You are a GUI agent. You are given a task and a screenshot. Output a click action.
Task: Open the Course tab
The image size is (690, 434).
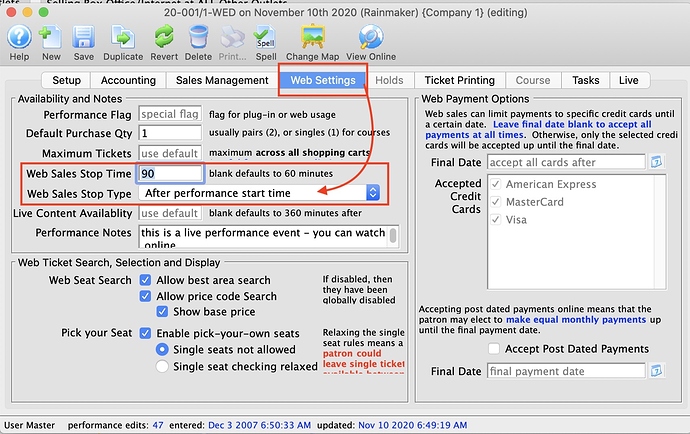point(532,80)
